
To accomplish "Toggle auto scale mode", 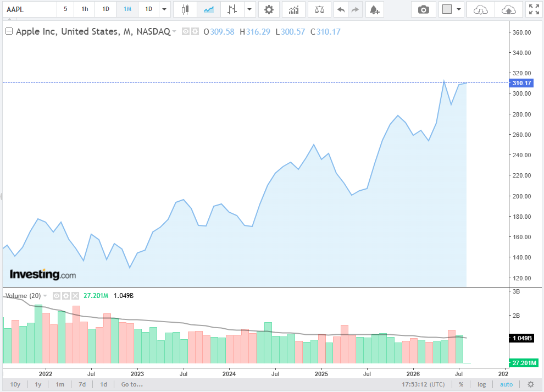I will click(506, 384).
